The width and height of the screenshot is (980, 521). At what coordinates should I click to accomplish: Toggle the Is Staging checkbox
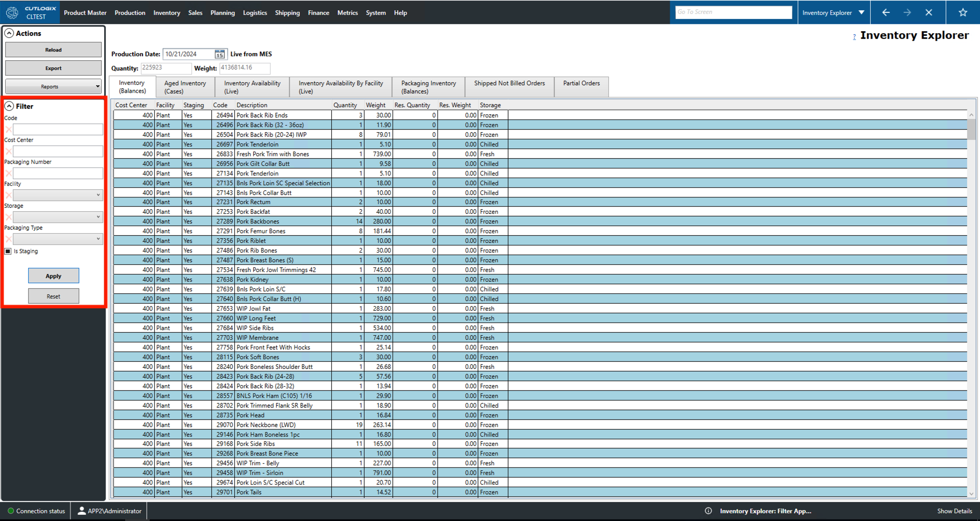pos(8,251)
